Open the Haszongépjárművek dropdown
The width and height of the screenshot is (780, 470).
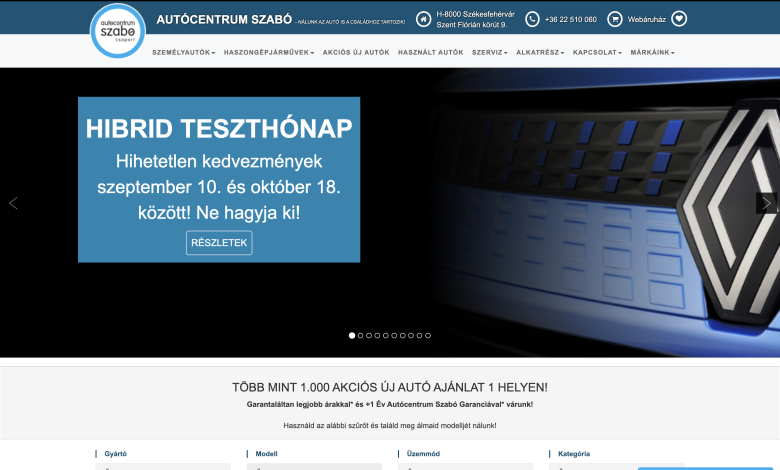point(268,52)
